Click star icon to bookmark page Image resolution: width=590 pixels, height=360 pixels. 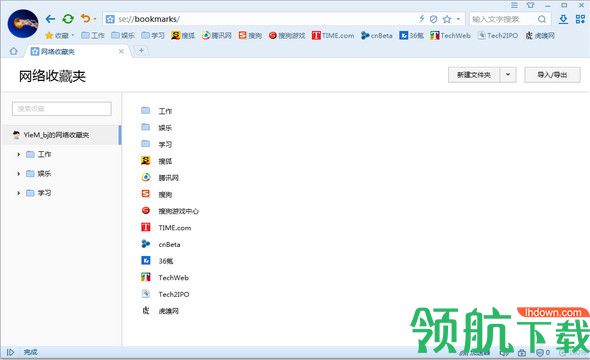pyautogui.click(x=447, y=19)
